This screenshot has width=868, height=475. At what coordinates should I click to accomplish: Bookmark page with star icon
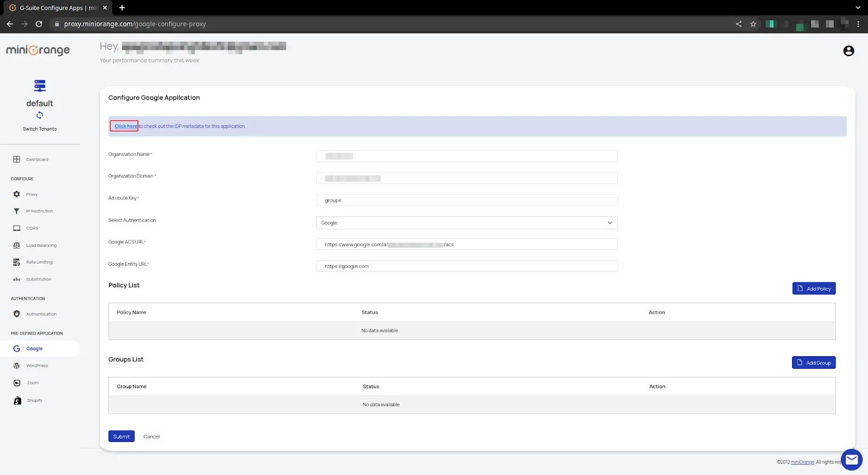pos(753,24)
